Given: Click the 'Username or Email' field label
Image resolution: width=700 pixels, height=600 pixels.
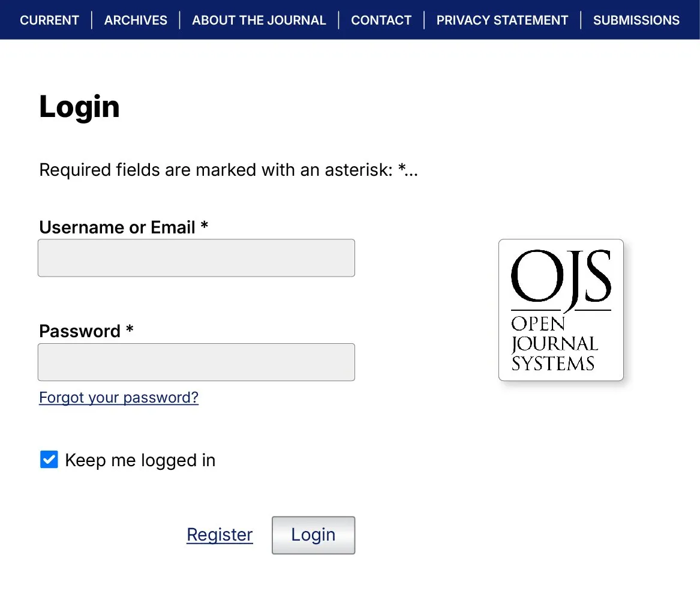Looking at the screenshot, I should [x=117, y=227].
